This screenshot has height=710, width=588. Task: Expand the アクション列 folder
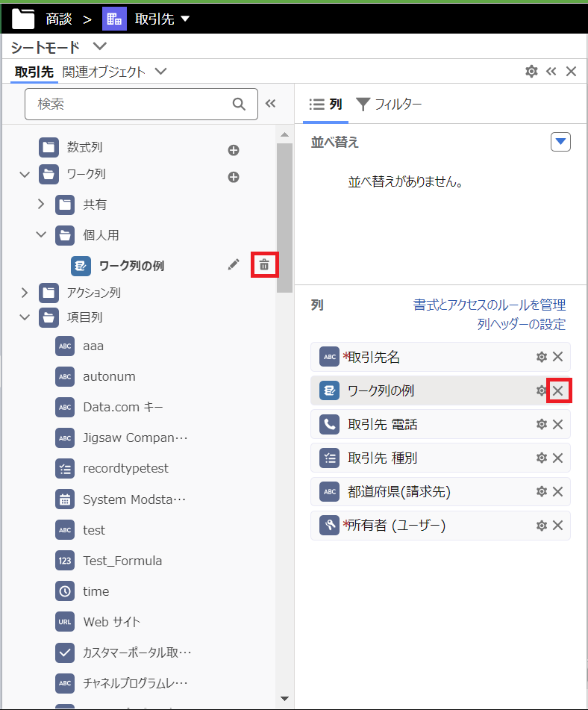[25, 293]
